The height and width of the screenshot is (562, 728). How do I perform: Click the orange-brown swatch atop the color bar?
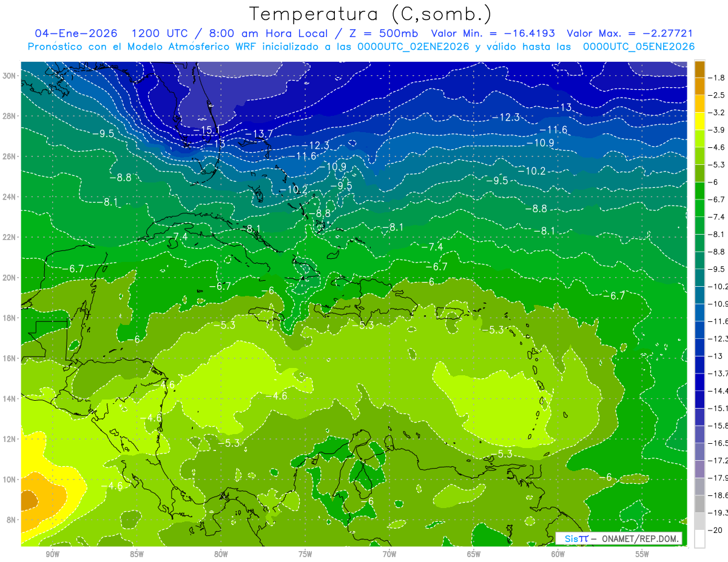(700, 69)
